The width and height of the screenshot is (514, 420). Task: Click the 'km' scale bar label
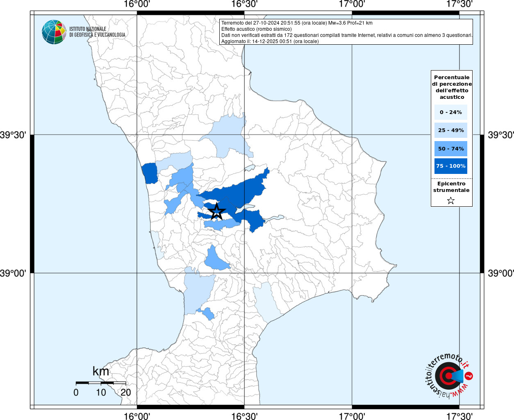pos(101,371)
